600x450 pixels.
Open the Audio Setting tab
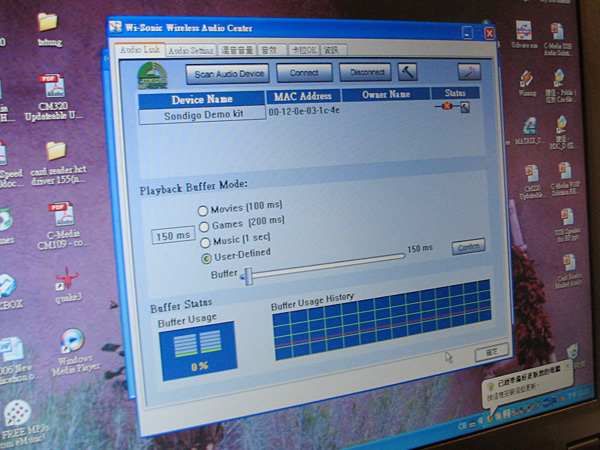pyautogui.click(x=189, y=50)
